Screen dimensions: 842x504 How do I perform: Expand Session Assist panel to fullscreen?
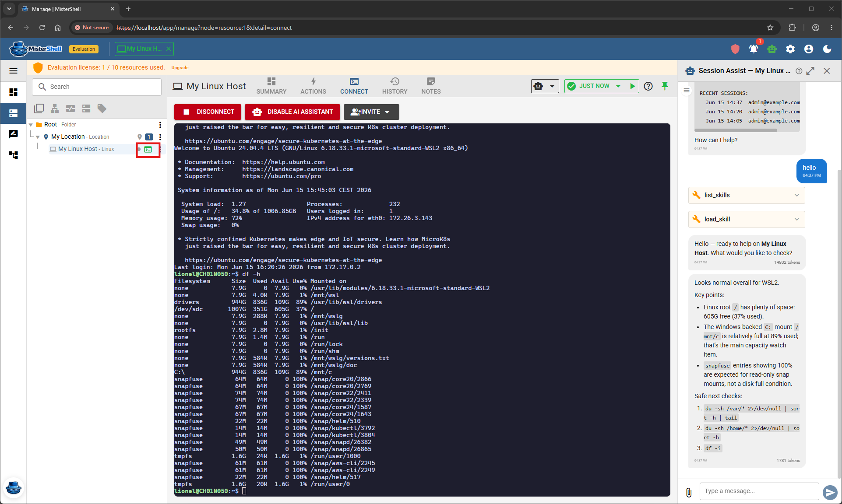(x=810, y=71)
